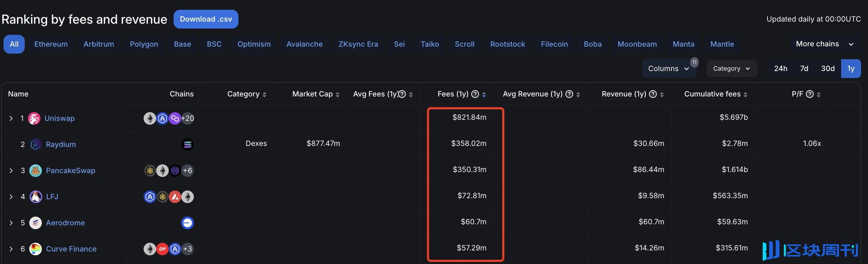868x264 pixels.
Task: Sort table by Cumulative fees arrows
Action: (x=745, y=95)
